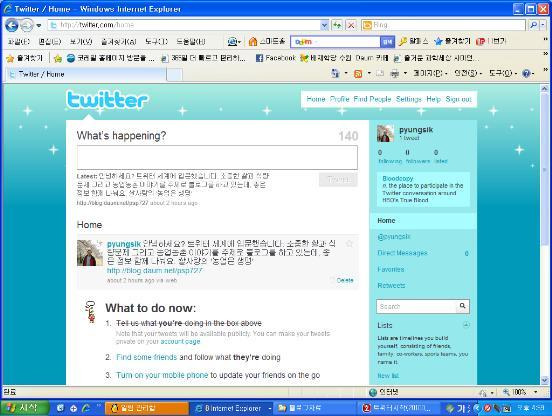Click the following count in sidebar
Image resolution: width=552 pixels, height=416 pixels.
click(x=390, y=157)
